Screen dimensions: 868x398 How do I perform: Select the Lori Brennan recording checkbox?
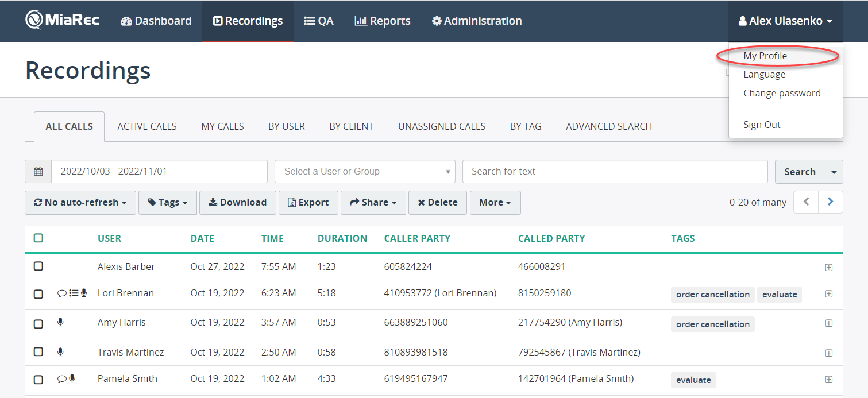[x=38, y=294]
